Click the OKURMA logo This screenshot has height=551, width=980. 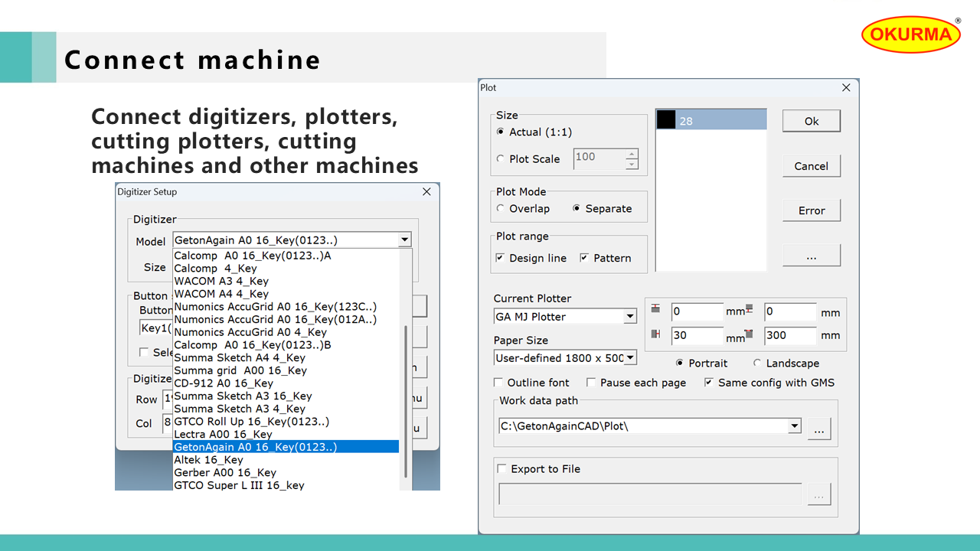911,34
